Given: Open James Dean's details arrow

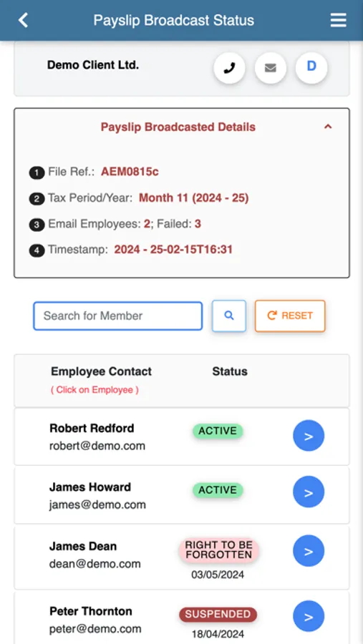Looking at the screenshot, I should 309,551.
